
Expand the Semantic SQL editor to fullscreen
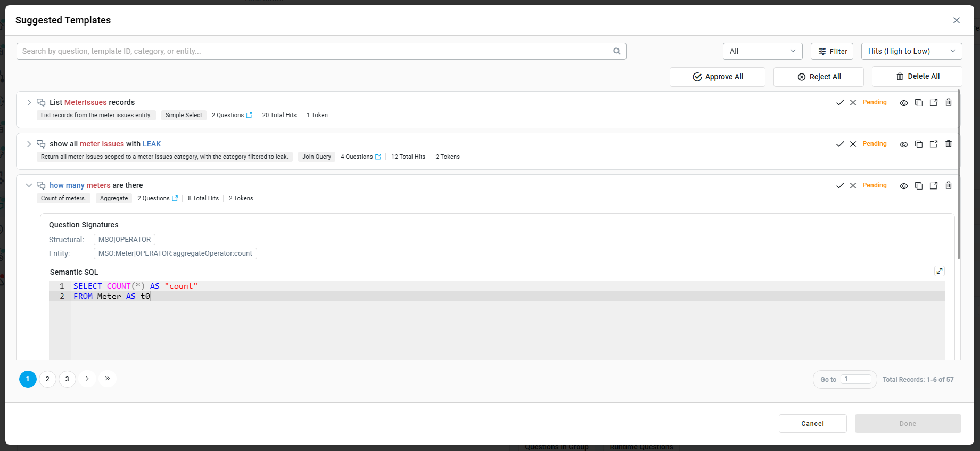pos(940,271)
